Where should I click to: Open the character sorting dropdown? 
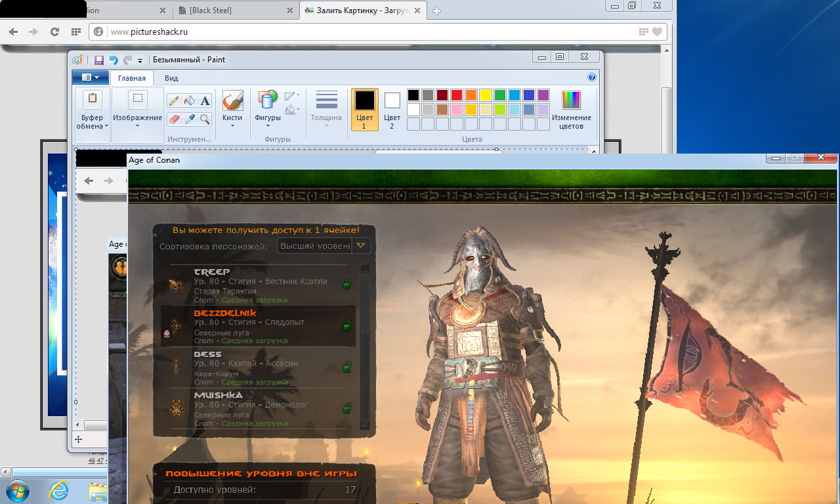point(360,245)
